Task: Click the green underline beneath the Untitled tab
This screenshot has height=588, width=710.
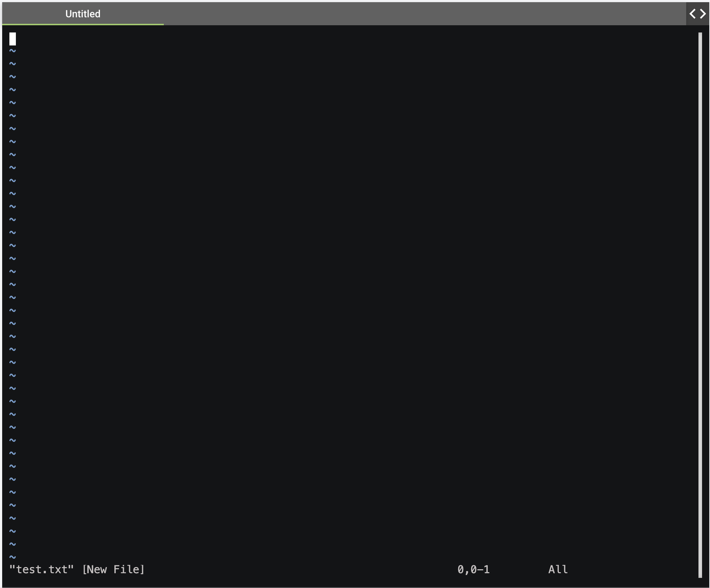Action: [x=83, y=24]
